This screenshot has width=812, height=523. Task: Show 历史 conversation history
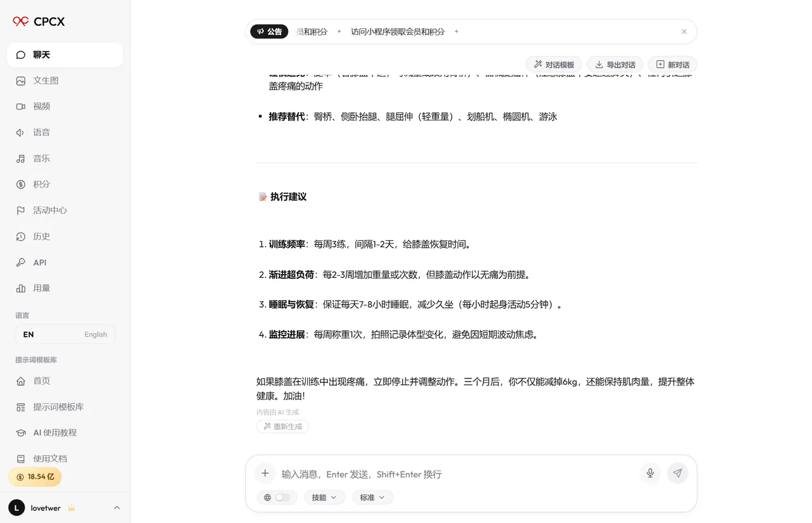[x=65, y=236]
